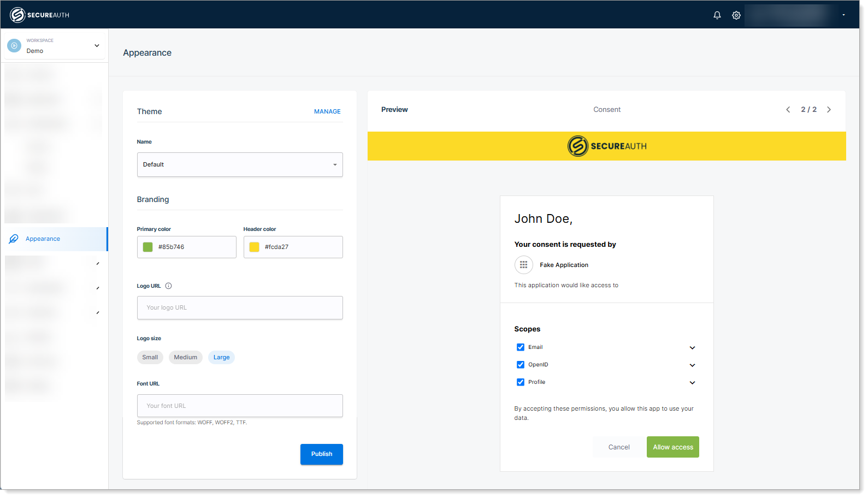Image resolution: width=868 pixels, height=498 pixels.
Task: Click the 2 / 2 page indicator
Action: point(808,110)
